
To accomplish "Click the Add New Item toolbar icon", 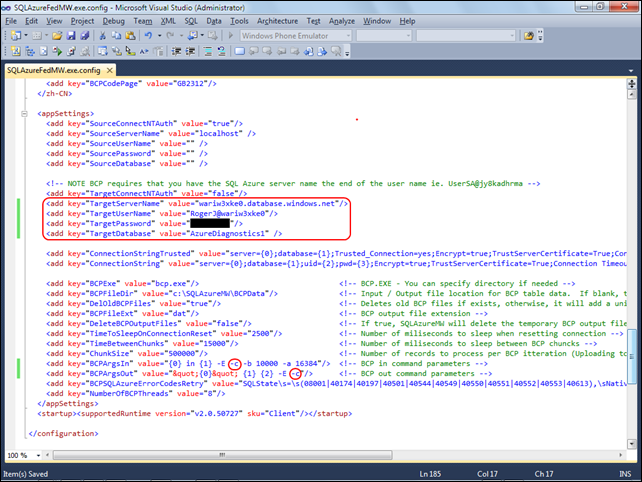I will (37, 36).
